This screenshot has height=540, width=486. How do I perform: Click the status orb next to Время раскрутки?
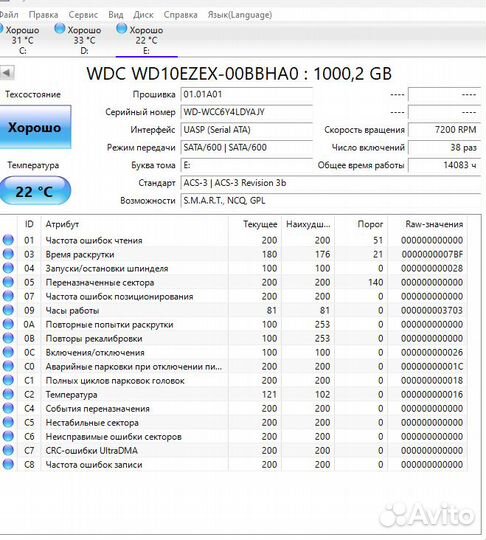click(x=8, y=254)
